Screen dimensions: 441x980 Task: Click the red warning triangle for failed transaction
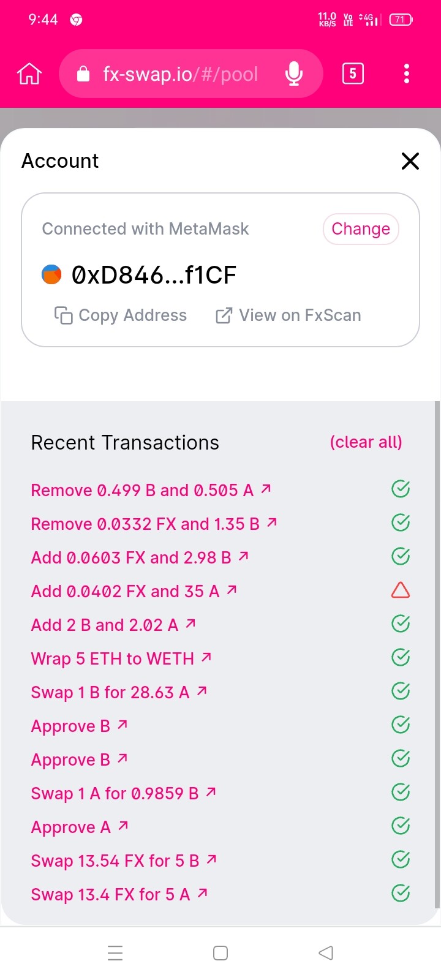pyautogui.click(x=401, y=590)
